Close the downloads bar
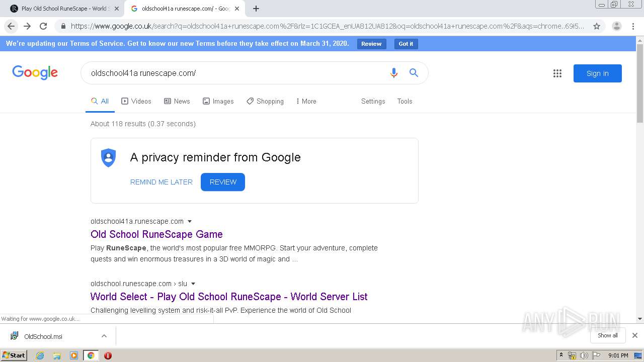 (635, 335)
